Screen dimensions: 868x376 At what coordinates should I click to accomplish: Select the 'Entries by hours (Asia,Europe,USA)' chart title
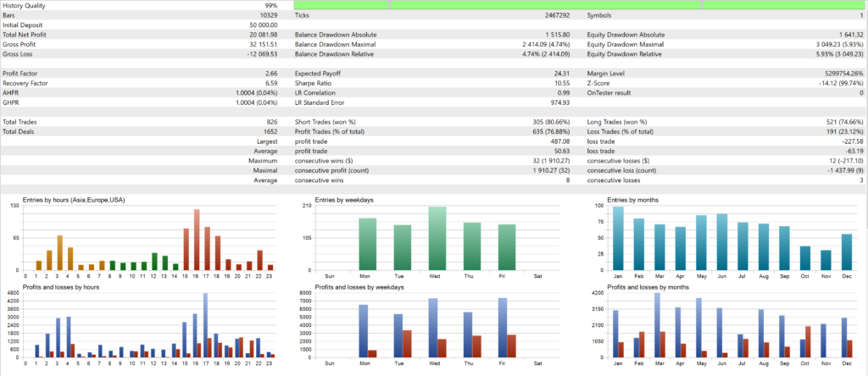click(x=74, y=200)
